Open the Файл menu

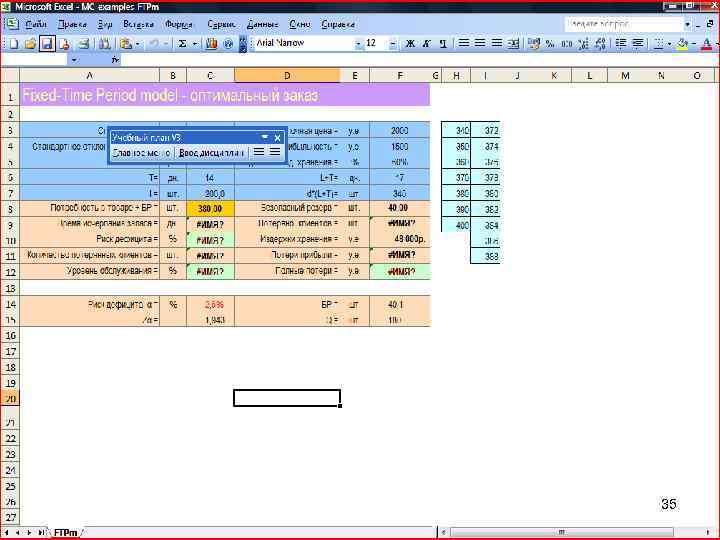click(36, 24)
